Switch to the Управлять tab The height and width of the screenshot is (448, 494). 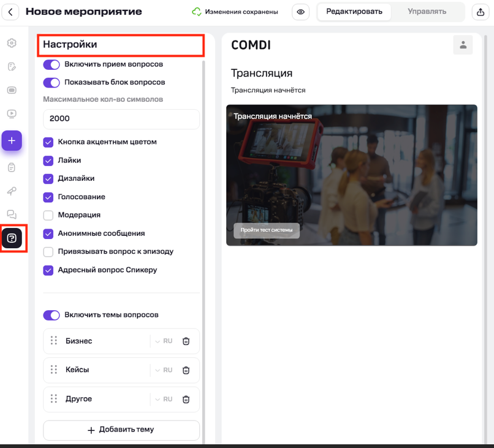click(x=427, y=12)
